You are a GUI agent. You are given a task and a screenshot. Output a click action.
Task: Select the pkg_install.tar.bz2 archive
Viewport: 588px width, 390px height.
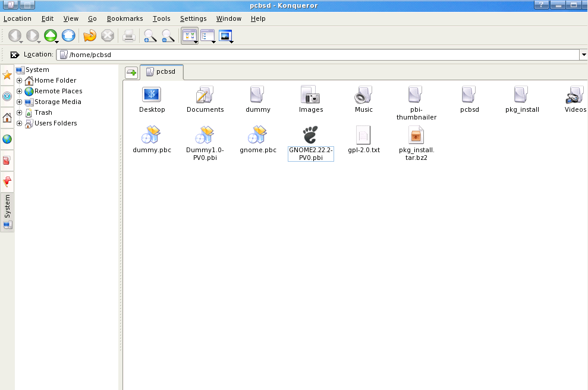416,143
